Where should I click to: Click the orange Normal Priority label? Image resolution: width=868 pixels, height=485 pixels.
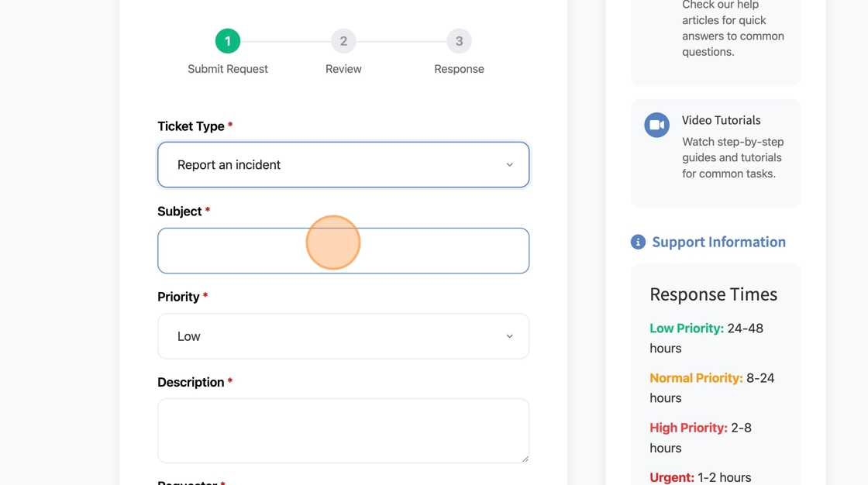tap(696, 378)
